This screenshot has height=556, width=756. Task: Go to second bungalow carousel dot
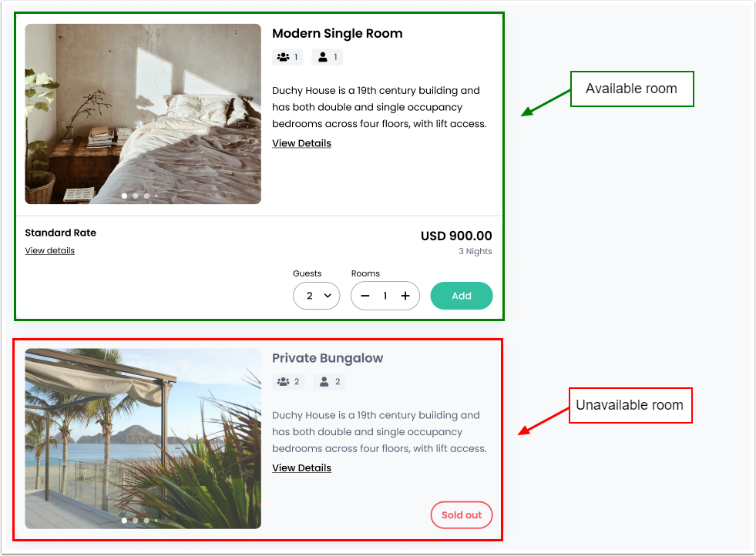(x=136, y=521)
